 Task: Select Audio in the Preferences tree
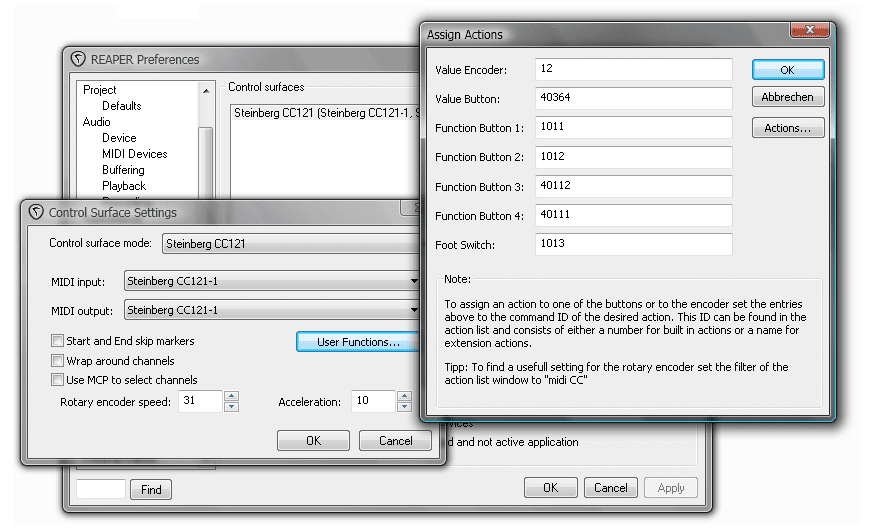point(96,122)
